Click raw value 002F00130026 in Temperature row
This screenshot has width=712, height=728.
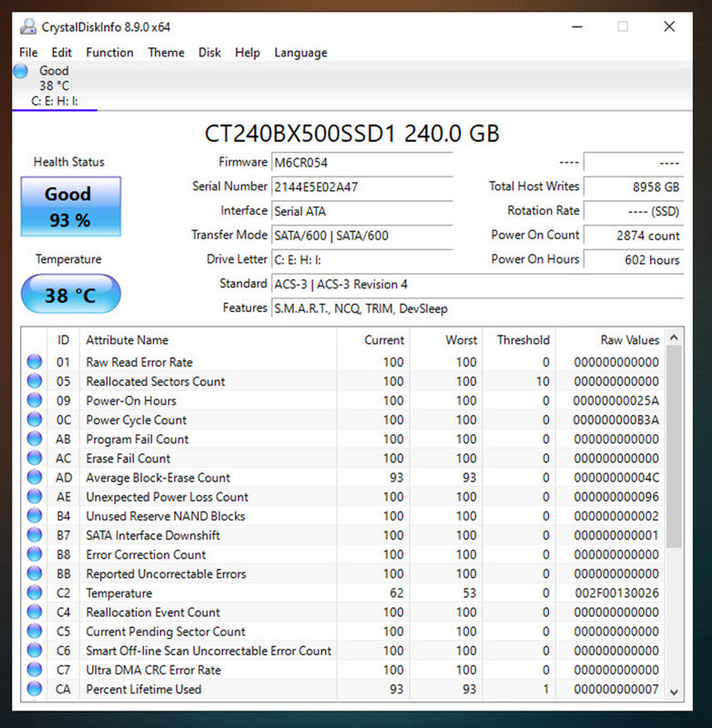[x=616, y=593]
